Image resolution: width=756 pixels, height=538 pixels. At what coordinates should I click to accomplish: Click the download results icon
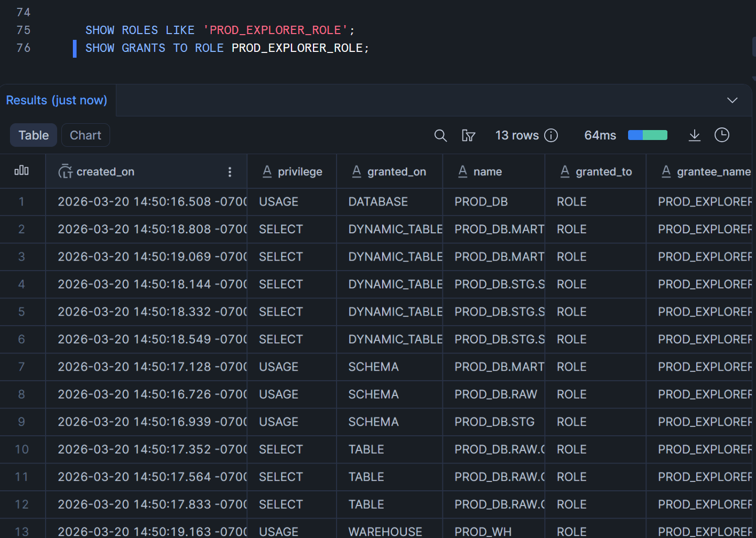(694, 136)
